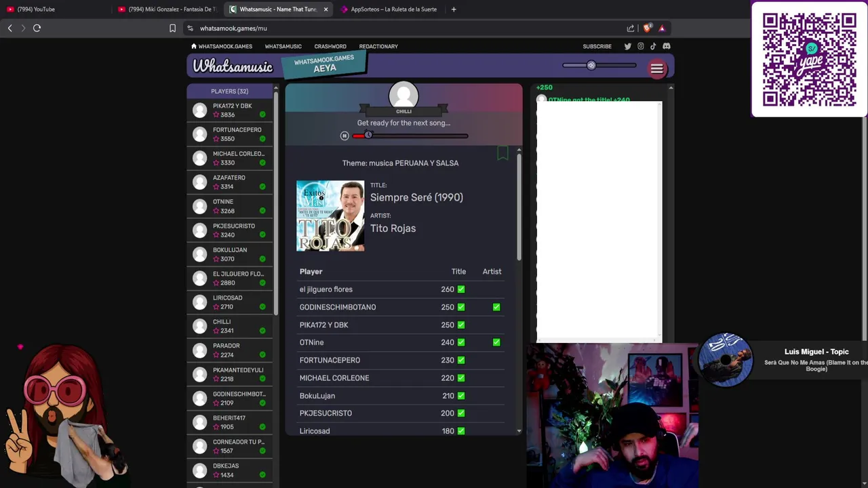Click the bookmark icon left of the URL
868x488 pixels.
pyautogui.click(x=172, y=28)
